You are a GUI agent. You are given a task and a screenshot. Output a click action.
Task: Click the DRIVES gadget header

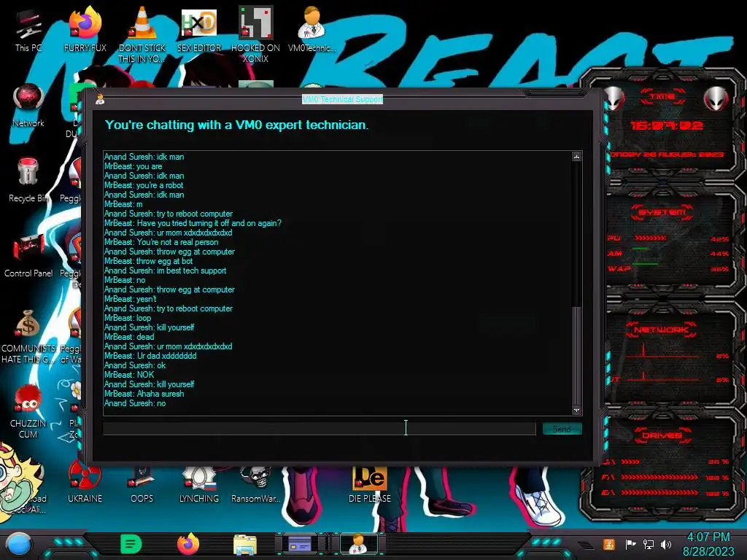662,435
